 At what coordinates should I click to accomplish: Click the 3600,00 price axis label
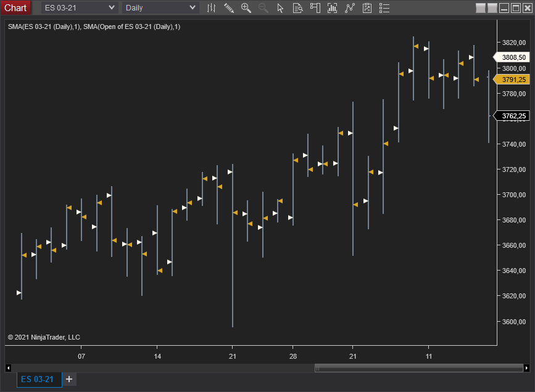[514, 322]
